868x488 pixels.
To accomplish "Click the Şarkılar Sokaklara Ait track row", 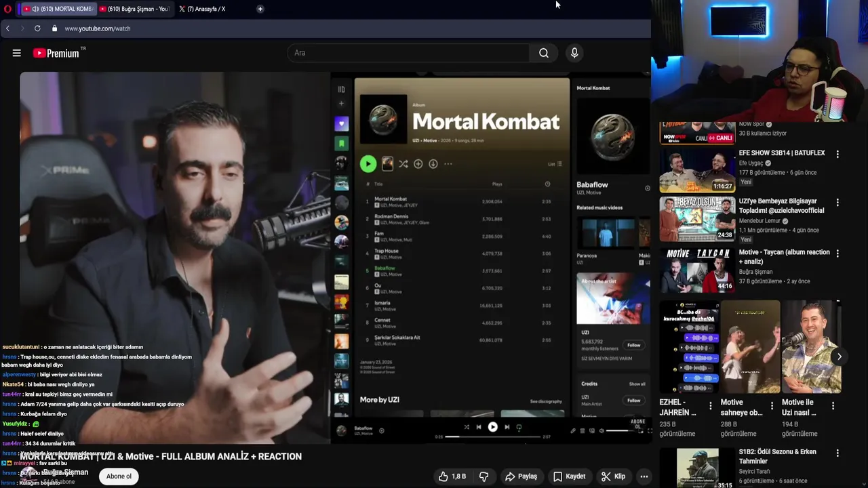I will pyautogui.click(x=462, y=340).
